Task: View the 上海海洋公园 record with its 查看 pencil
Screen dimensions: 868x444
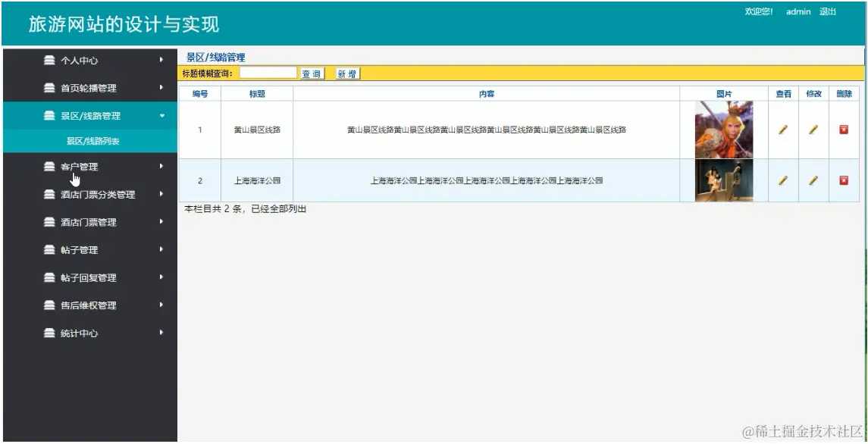Action: pyautogui.click(x=783, y=180)
